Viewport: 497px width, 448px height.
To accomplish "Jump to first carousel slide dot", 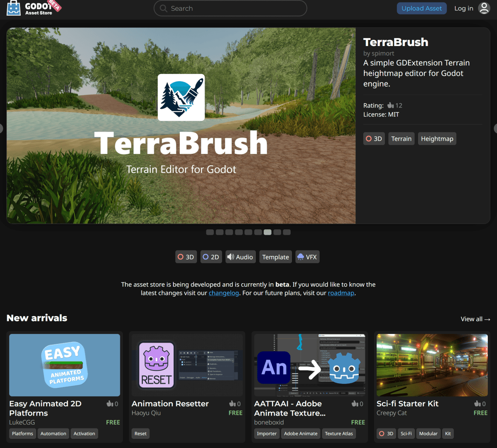I will [210, 232].
